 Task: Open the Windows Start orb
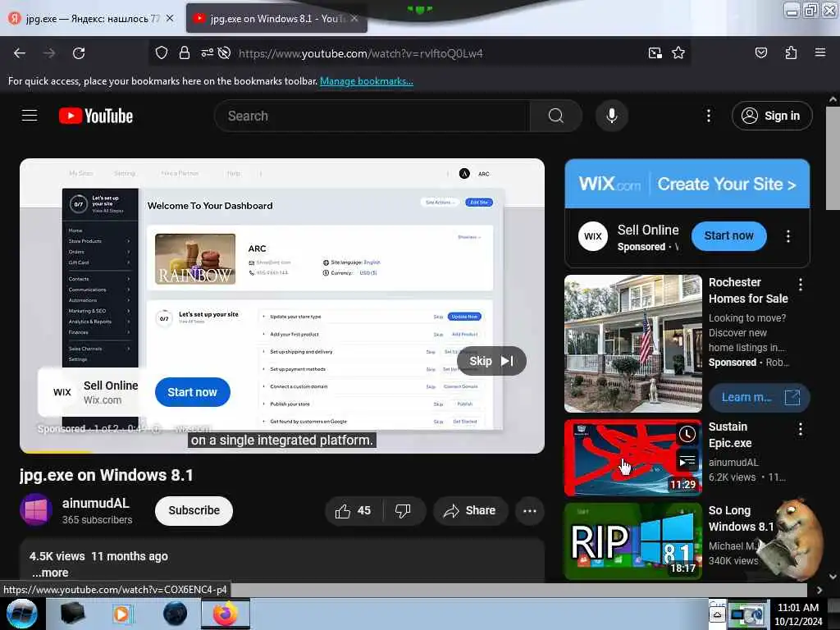21,614
